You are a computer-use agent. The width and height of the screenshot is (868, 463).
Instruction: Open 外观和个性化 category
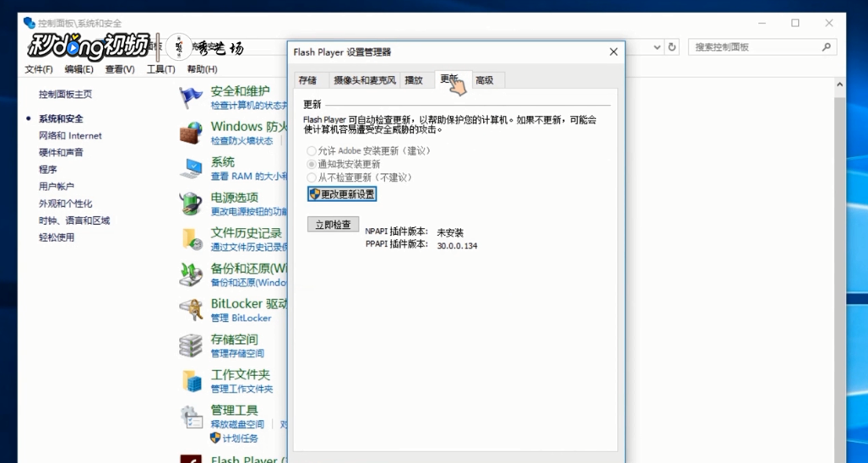click(x=65, y=204)
